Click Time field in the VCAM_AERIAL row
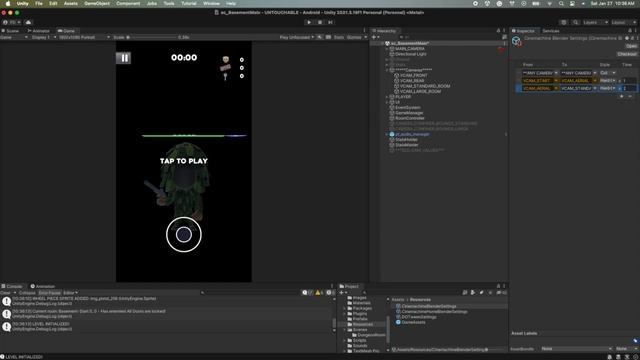 pos(629,88)
